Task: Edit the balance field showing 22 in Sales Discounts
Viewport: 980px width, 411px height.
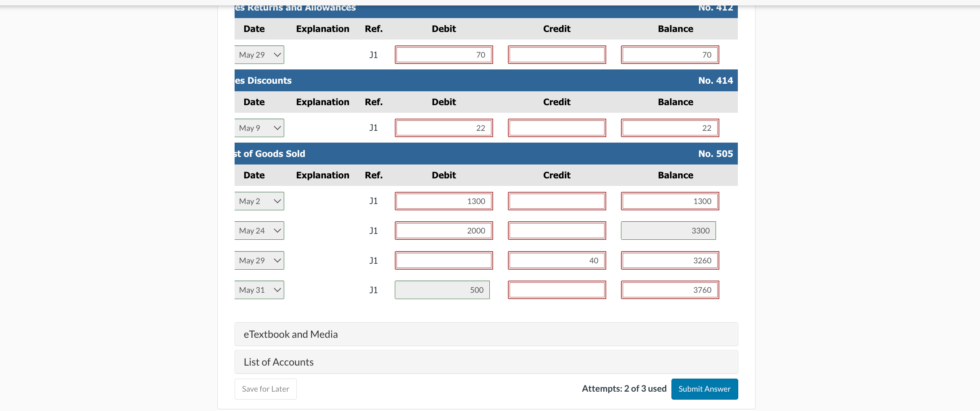Action: [670, 128]
